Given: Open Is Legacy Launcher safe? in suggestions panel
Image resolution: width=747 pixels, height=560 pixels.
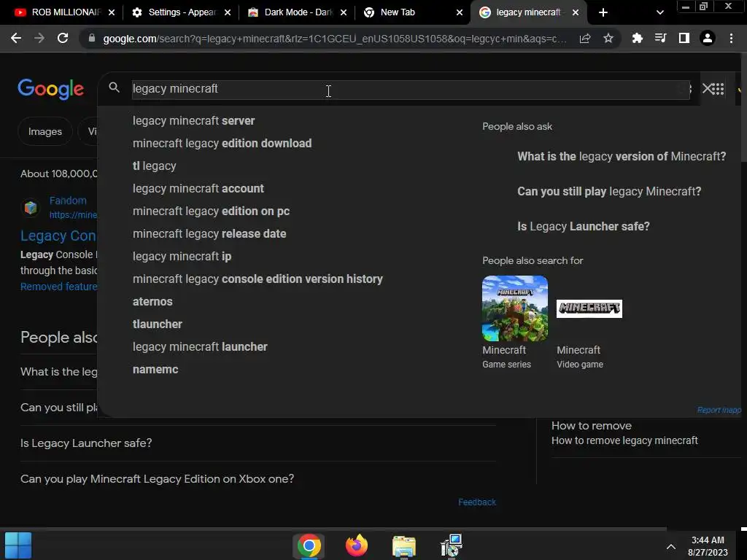Looking at the screenshot, I should pyautogui.click(x=583, y=227).
